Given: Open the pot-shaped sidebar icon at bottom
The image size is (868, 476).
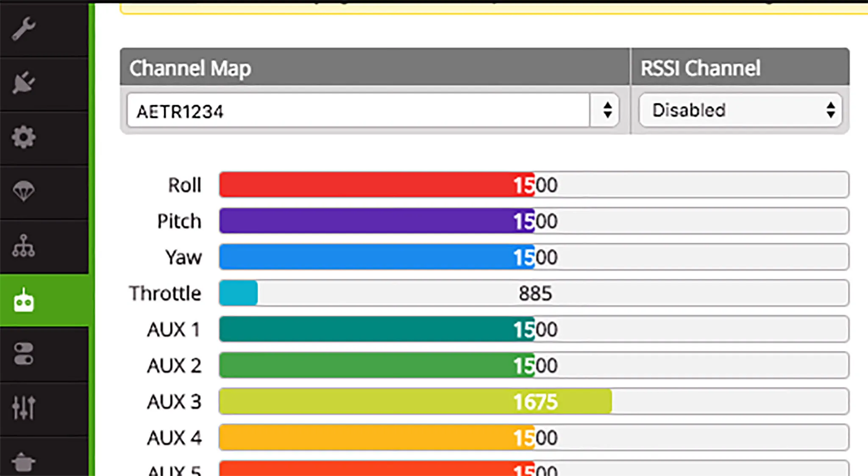Looking at the screenshot, I should (24, 462).
